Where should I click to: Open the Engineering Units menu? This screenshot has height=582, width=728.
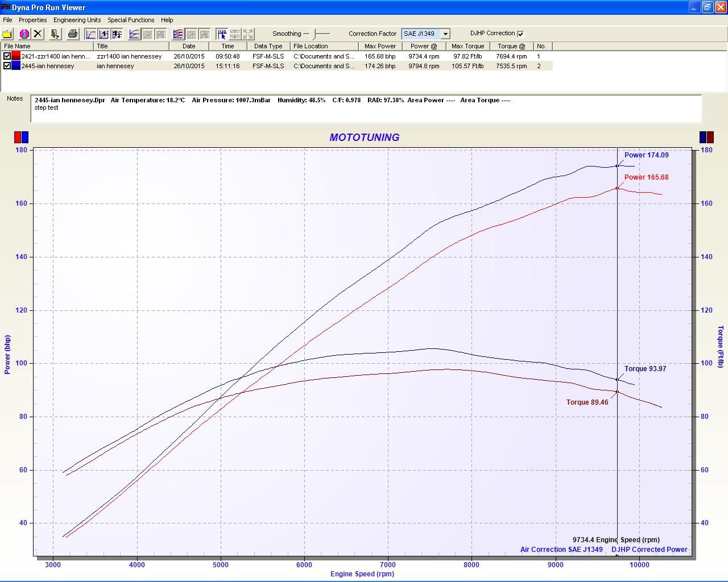click(77, 20)
